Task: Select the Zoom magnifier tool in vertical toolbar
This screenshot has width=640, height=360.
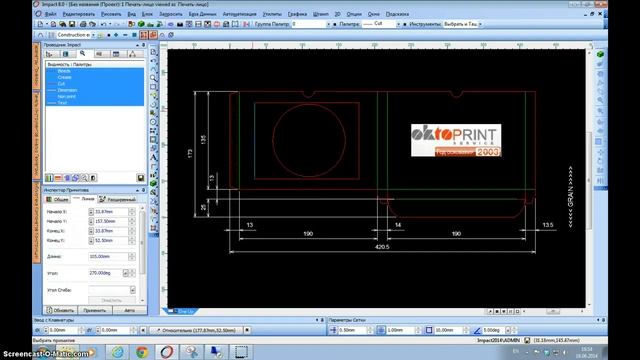Action: point(153,78)
